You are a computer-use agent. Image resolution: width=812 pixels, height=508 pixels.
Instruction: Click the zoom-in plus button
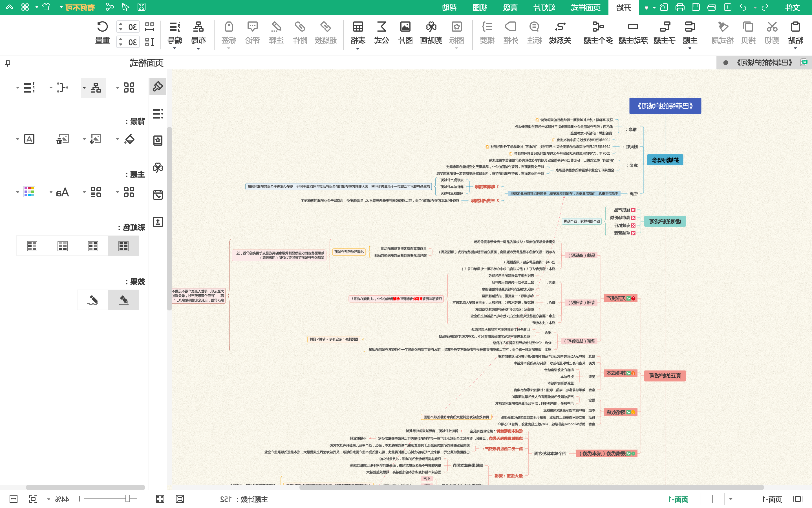[80, 499]
